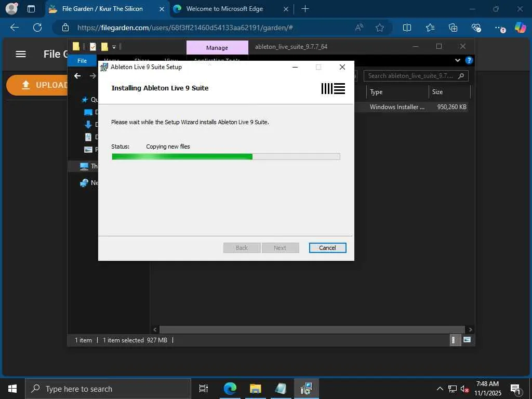Click the installer icon on taskbar

point(306,389)
